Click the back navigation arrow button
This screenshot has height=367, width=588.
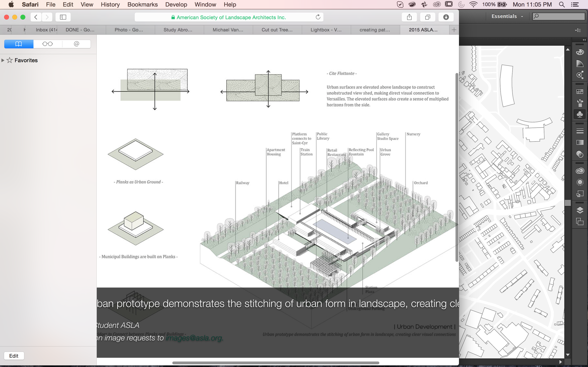point(36,17)
